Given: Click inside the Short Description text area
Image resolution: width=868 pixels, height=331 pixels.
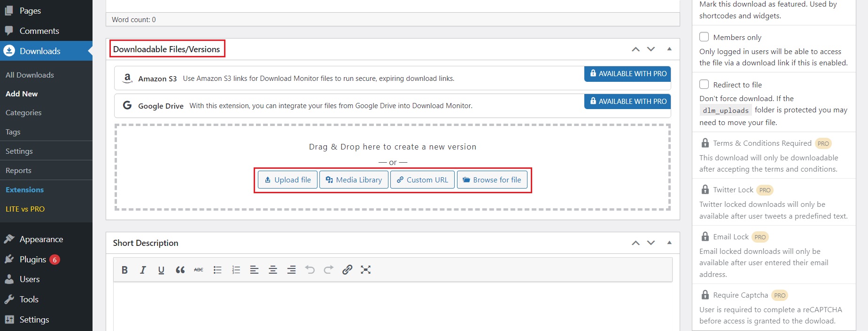Looking at the screenshot, I should point(393,307).
